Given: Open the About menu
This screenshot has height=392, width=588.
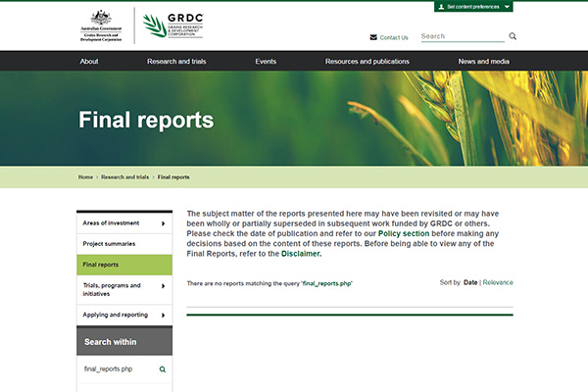Looking at the screenshot, I should [x=89, y=61].
